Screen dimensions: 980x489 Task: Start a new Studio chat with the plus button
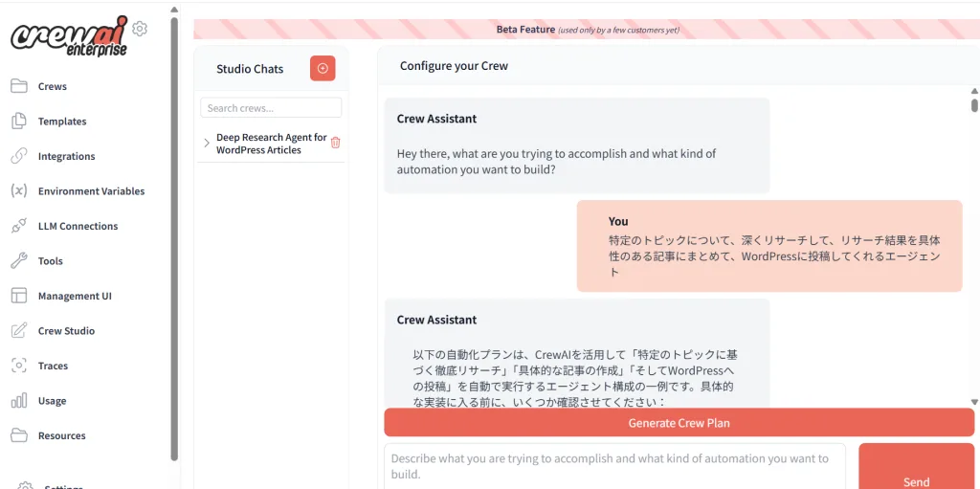pos(323,68)
